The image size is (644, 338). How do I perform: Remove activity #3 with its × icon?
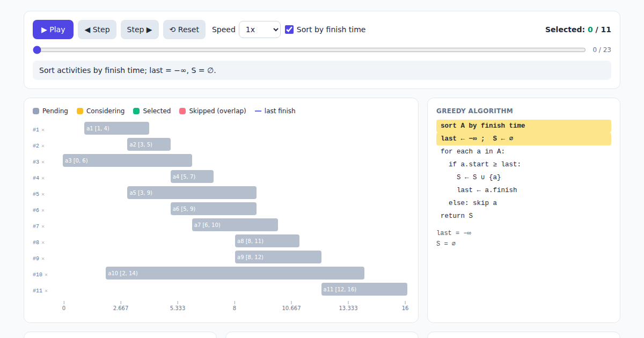click(x=43, y=162)
